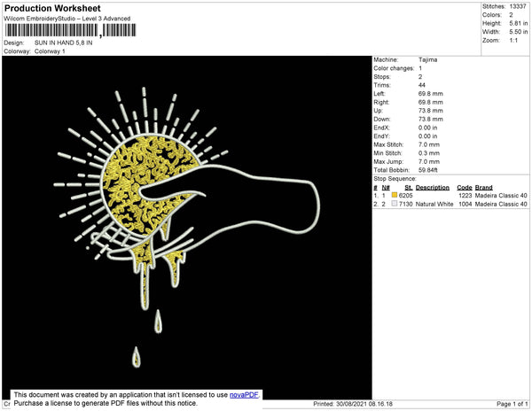Click the Colors count value 2
The height and width of the screenshot is (411, 532).
(511, 15)
